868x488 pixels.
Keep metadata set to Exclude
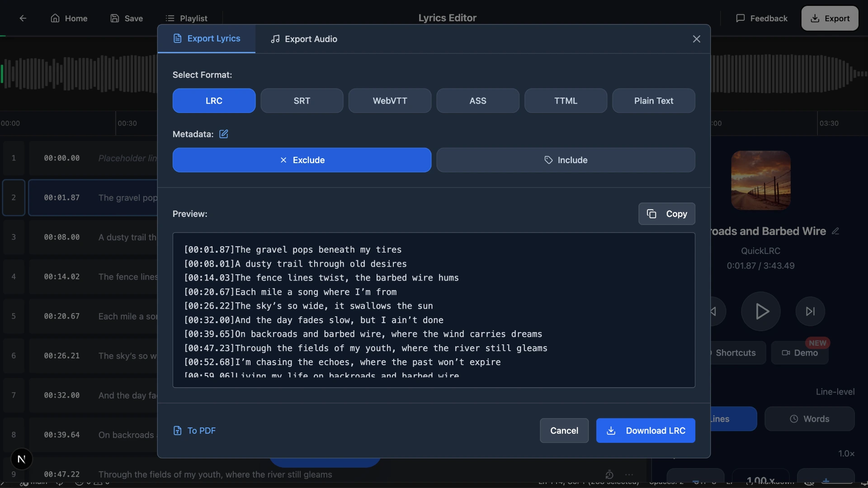pyautogui.click(x=302, y=160)
